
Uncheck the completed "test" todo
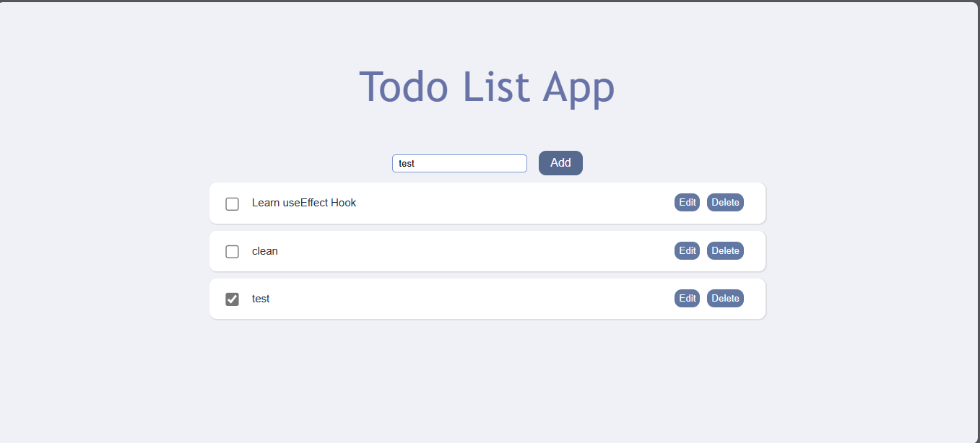click(232, 299)
